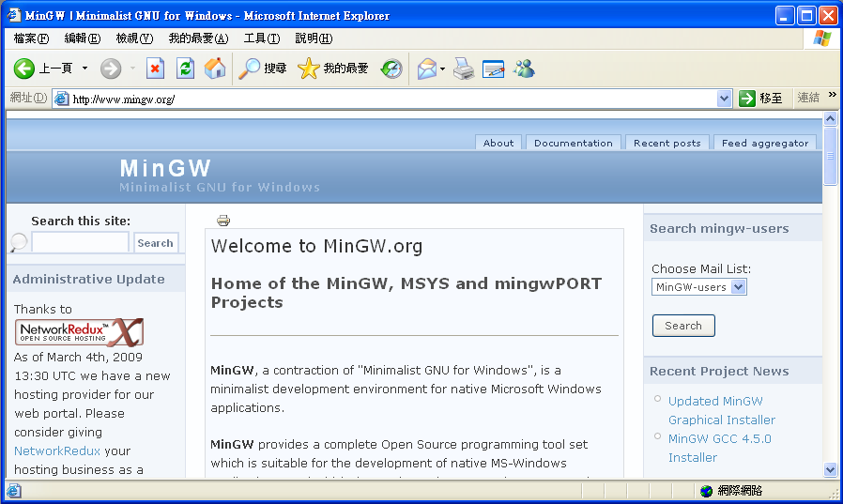Open MinGW GCC 4.5.0 Installer link
Viewport: 843px width, 504px height.
point(719,448)
